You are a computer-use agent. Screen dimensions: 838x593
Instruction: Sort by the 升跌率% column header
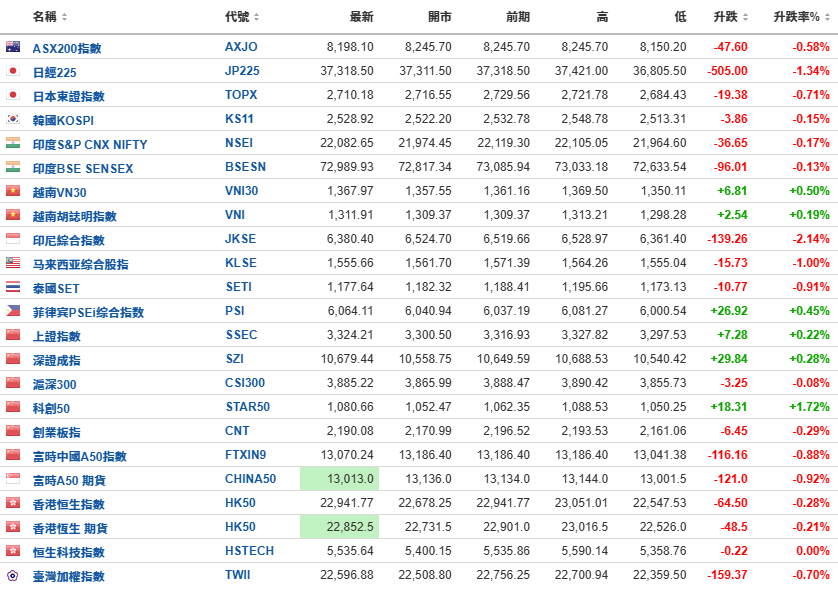tap(802, 17)
